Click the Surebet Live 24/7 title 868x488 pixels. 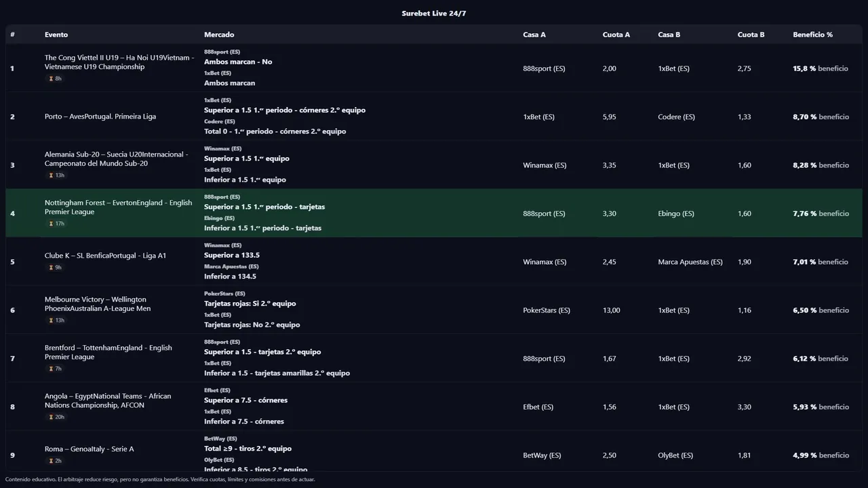point(434,14)
